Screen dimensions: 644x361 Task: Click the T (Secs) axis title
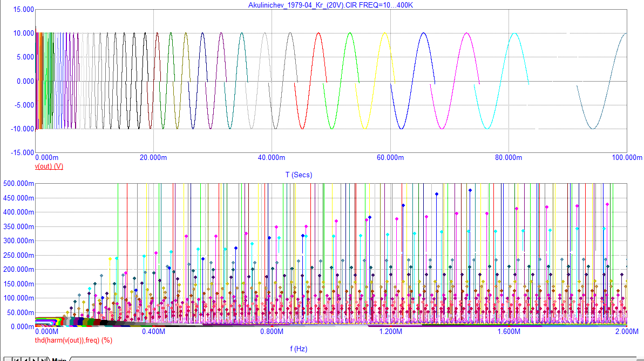point(299,175)
